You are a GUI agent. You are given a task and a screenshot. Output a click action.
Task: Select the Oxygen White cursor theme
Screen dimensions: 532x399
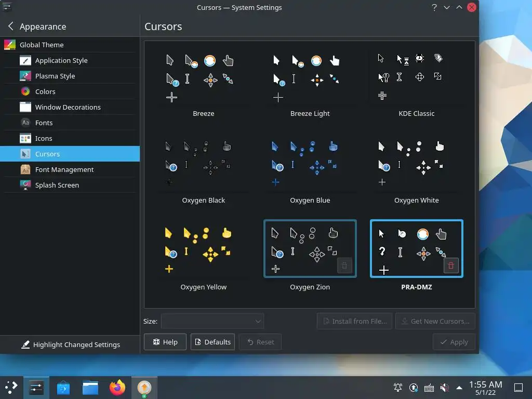click(416, 171)
